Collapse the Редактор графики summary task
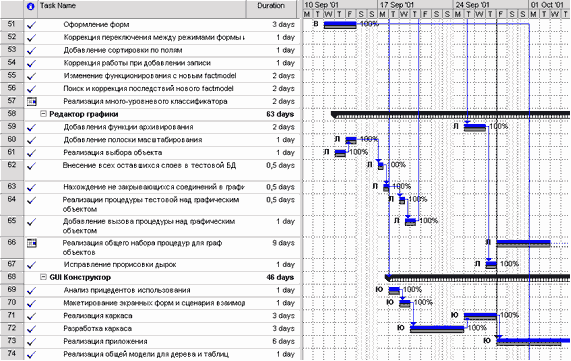Viewport: 571px width, 361px height. coord(43,114)
